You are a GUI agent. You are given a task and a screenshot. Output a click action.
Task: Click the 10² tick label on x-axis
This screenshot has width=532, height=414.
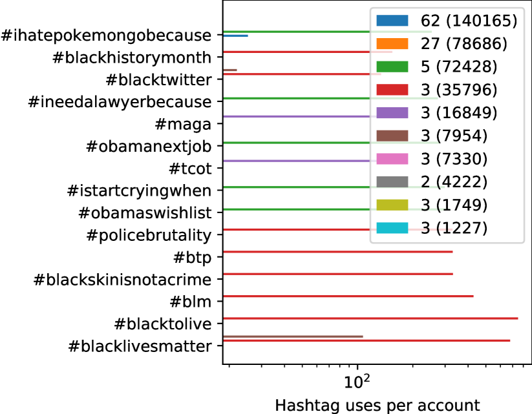coord(356,381)
